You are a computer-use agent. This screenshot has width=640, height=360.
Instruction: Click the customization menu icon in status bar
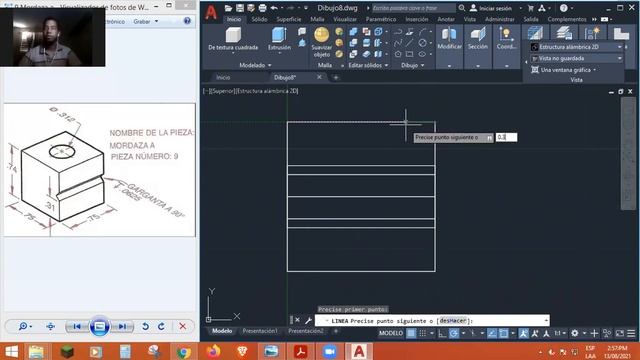(x=631, y=333)
